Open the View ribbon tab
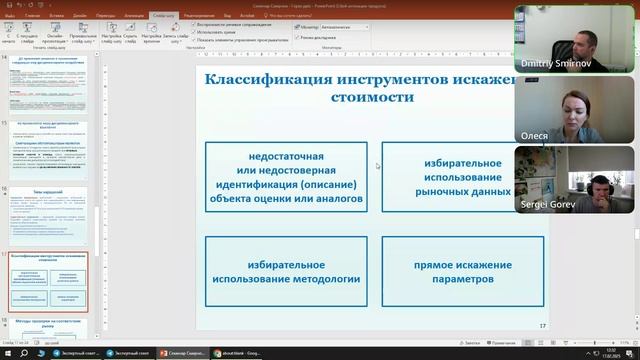Image resolution: width=640 pixels, height=360 pixels. point(227,16)
